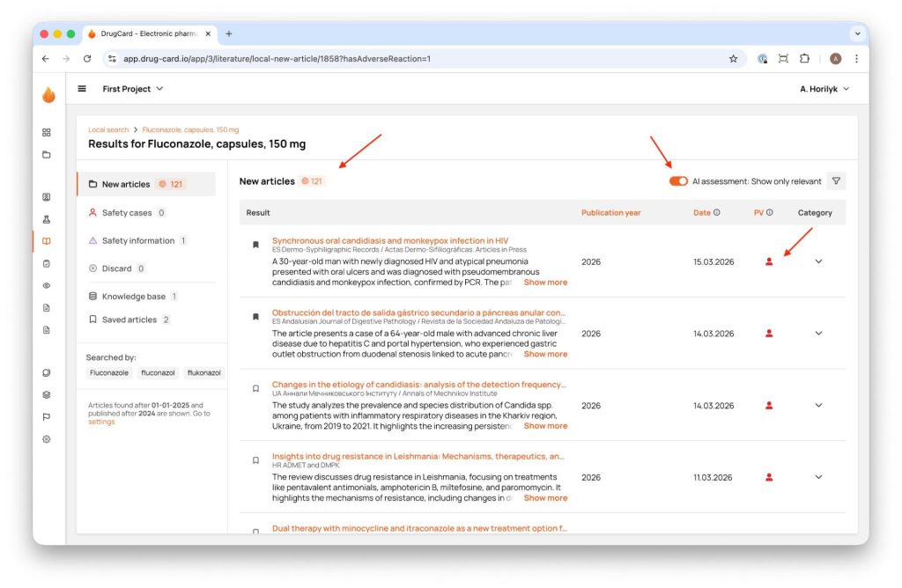Open Synchronous oral candidiasis article title
The height and width of the screenshot is (588, 902).
390,241
